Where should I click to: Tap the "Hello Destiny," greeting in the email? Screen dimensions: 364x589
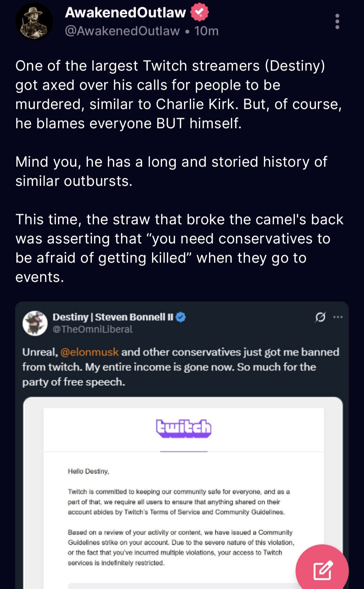click(88, 471)
